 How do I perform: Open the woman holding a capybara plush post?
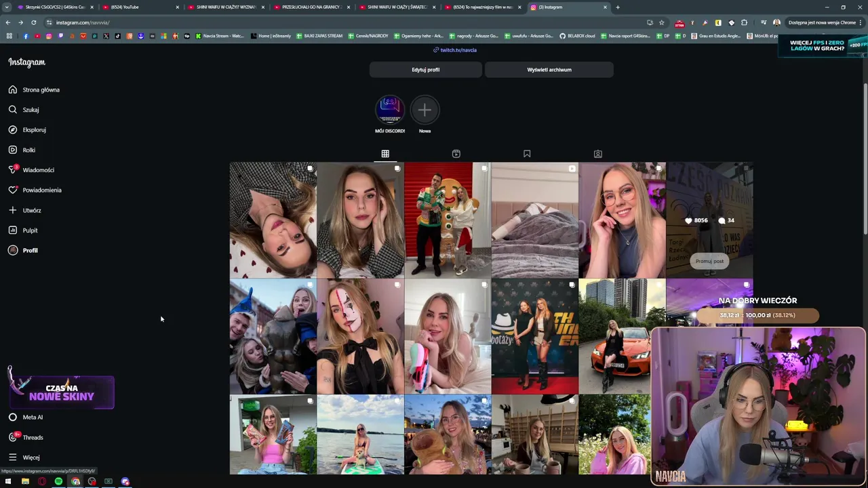[448, 434]
